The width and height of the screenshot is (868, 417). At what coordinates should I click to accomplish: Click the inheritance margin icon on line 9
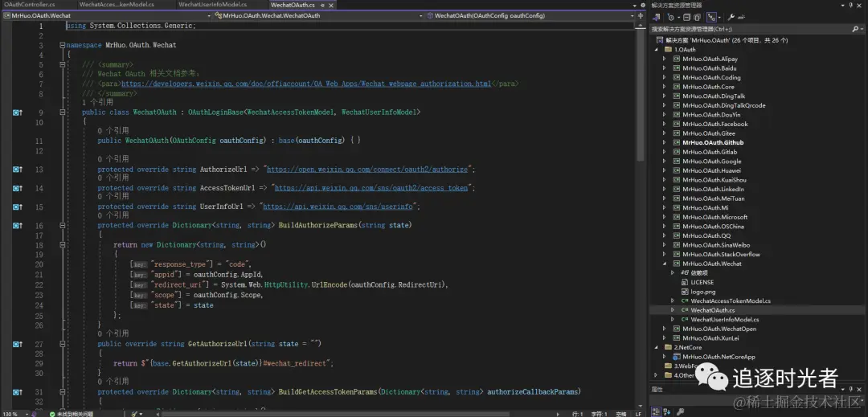click(18, 112)
